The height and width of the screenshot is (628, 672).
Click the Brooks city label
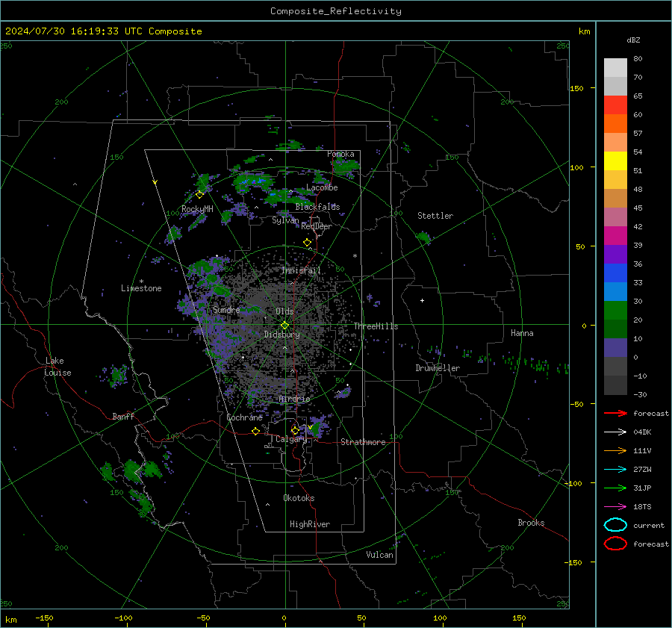click(x=531, y=523)
